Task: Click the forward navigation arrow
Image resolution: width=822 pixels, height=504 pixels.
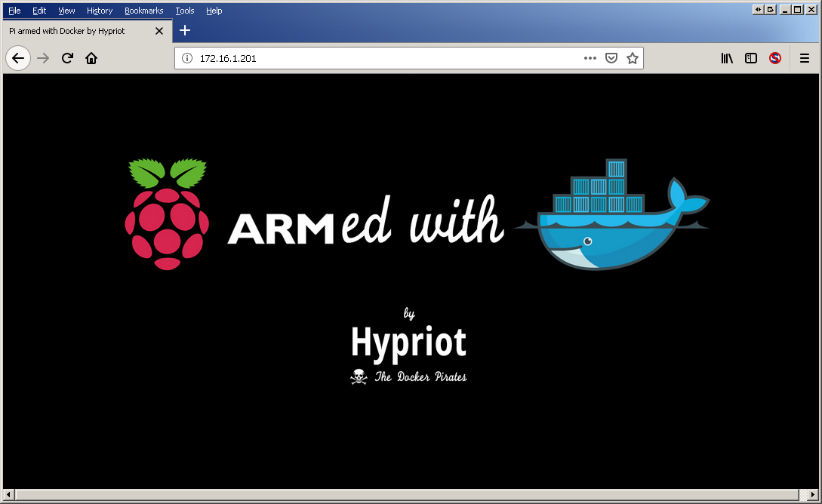Action: (x=43, y=58)
